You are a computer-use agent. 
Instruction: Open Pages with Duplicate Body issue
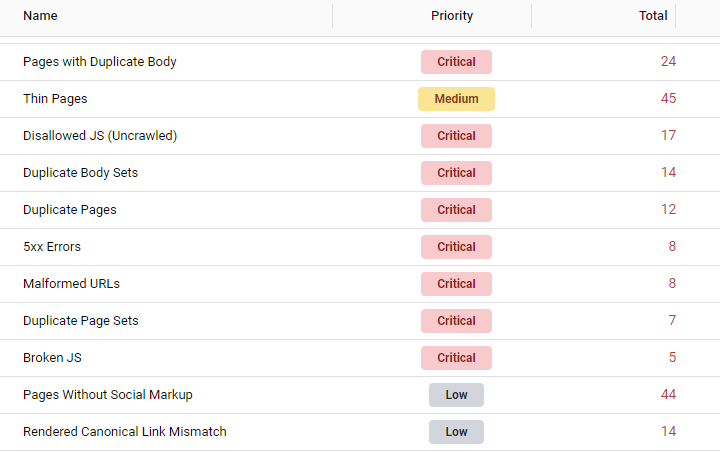100,62
